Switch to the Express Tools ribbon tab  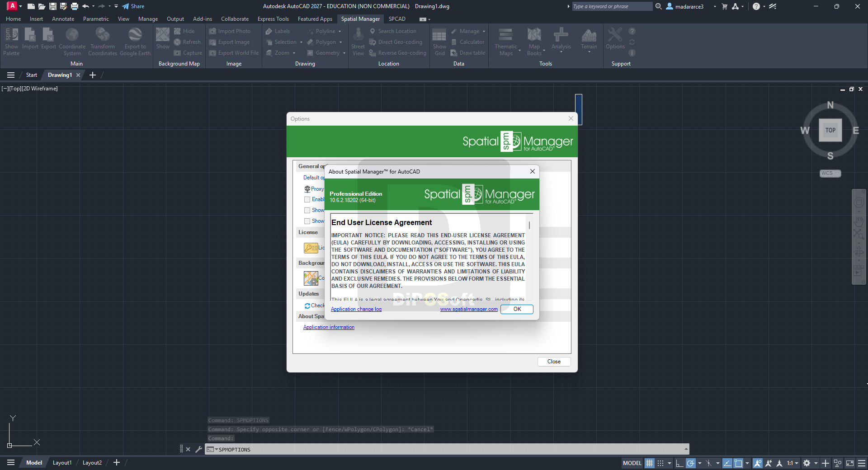(x=273, y=19)
